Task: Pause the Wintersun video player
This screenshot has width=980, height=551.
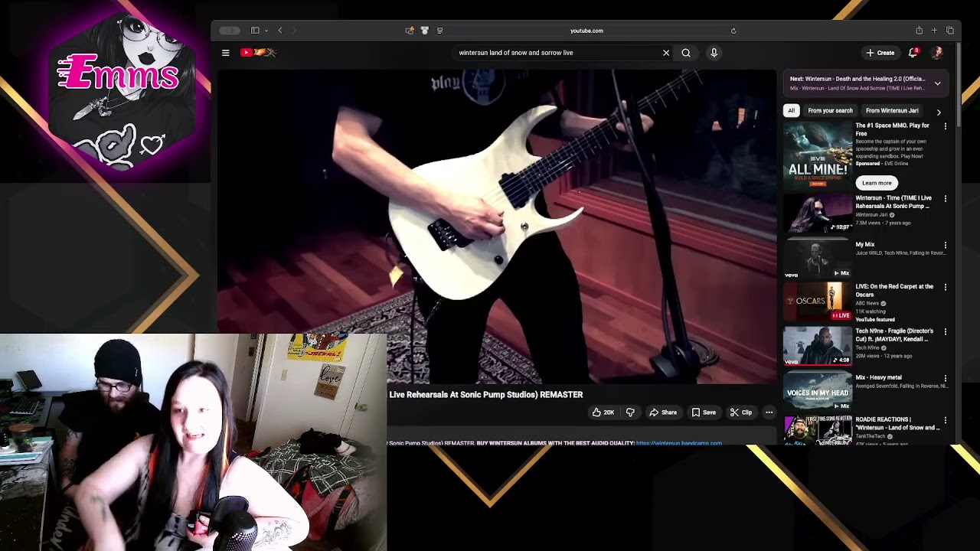Action: [496, 227]
